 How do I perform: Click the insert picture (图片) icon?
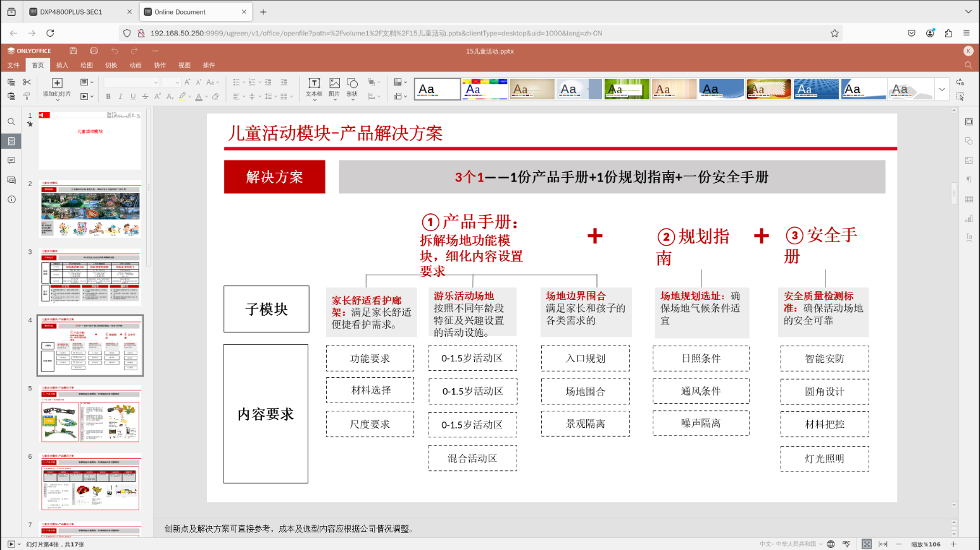point(334,87)
